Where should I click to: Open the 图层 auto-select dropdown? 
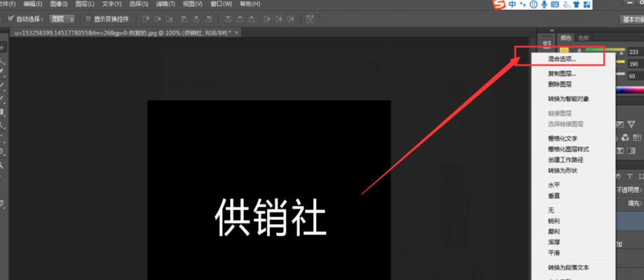click(62, 19)
